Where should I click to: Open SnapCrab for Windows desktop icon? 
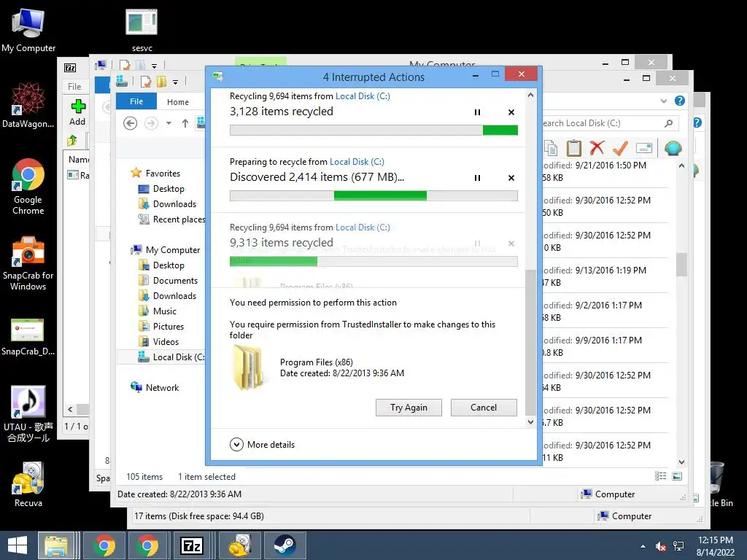[28, 262]
